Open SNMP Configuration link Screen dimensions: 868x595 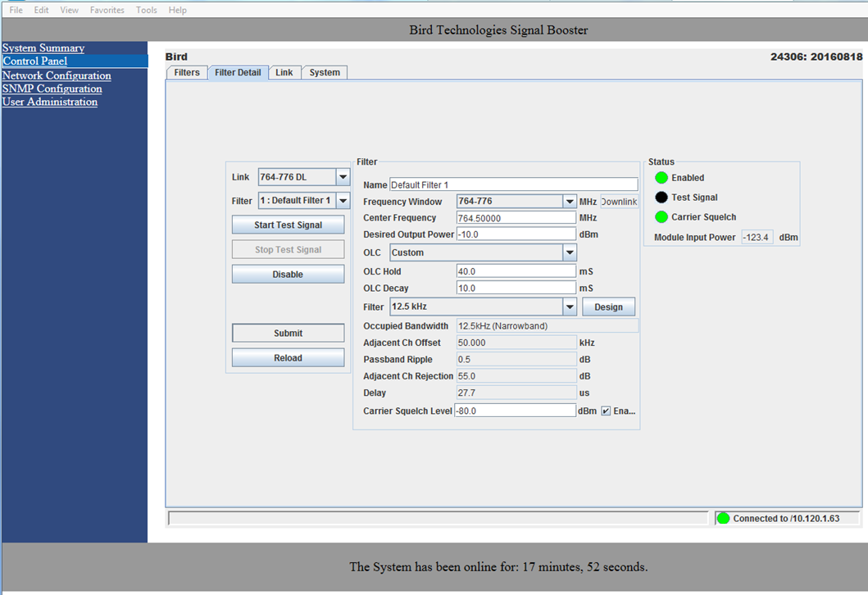click(x=52, y=89)
